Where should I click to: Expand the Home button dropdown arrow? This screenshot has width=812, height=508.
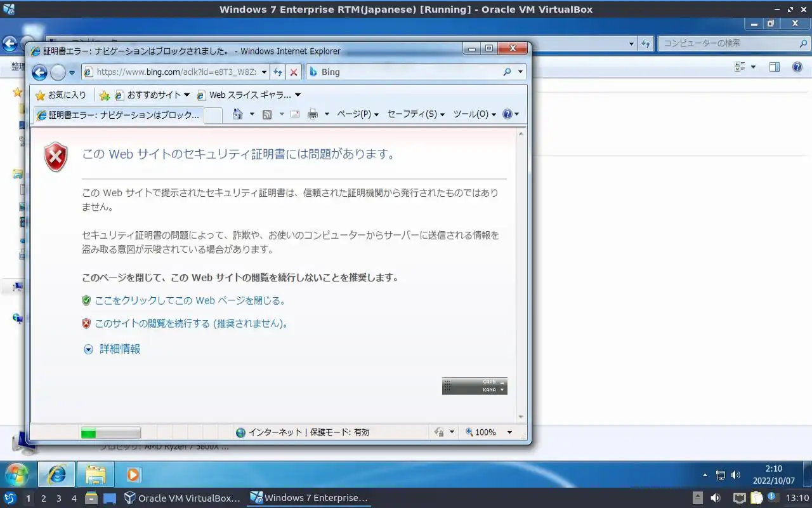(252, 114)
